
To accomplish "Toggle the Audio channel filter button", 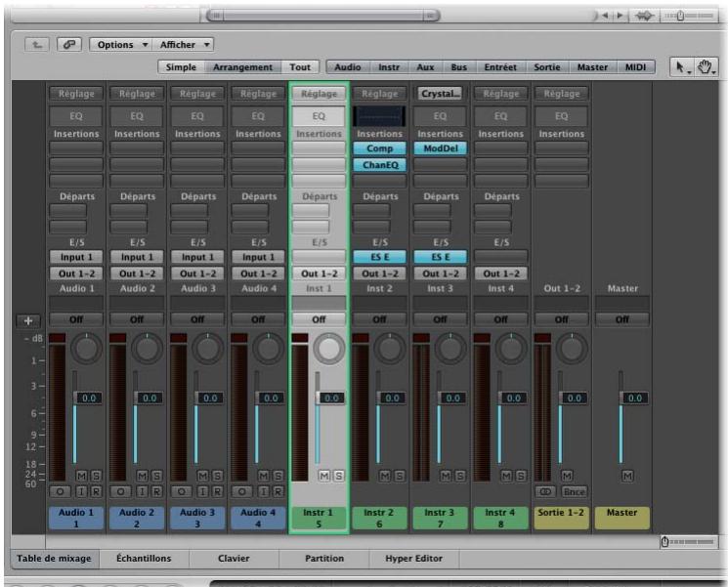I will click(348, 67).
